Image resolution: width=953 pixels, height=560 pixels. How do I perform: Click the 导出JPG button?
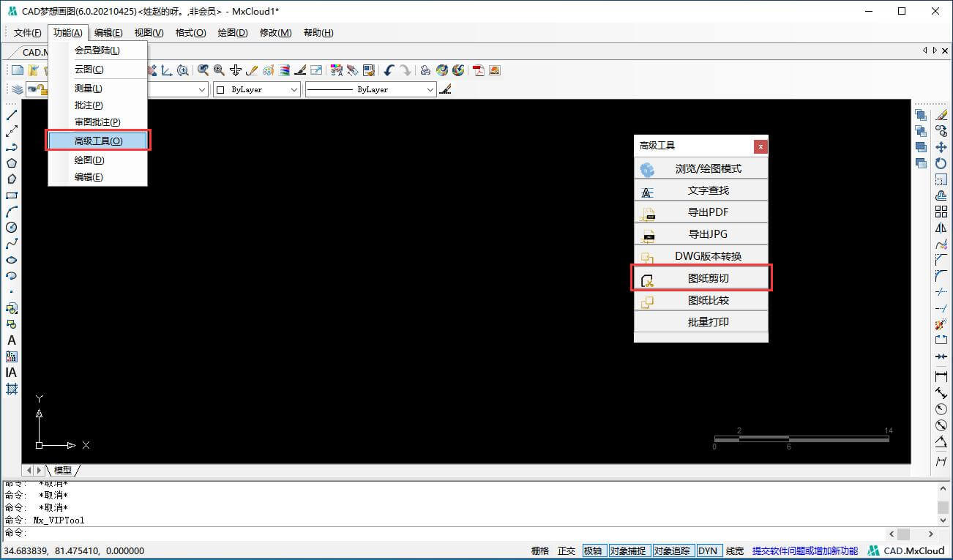(x=701, y=234)
